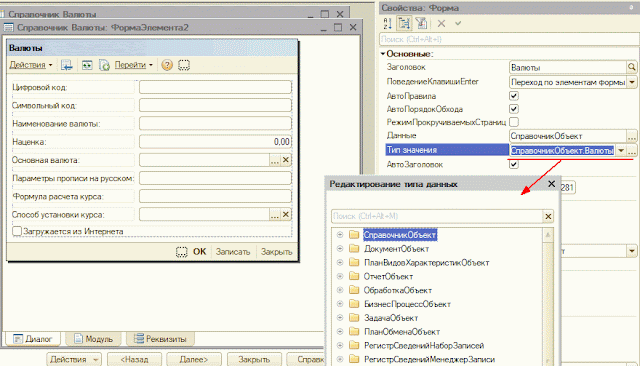Toggle the АвтоПорядокОбхода checkbox
Screen dimensions: 640x366
(x=514, y=109)
